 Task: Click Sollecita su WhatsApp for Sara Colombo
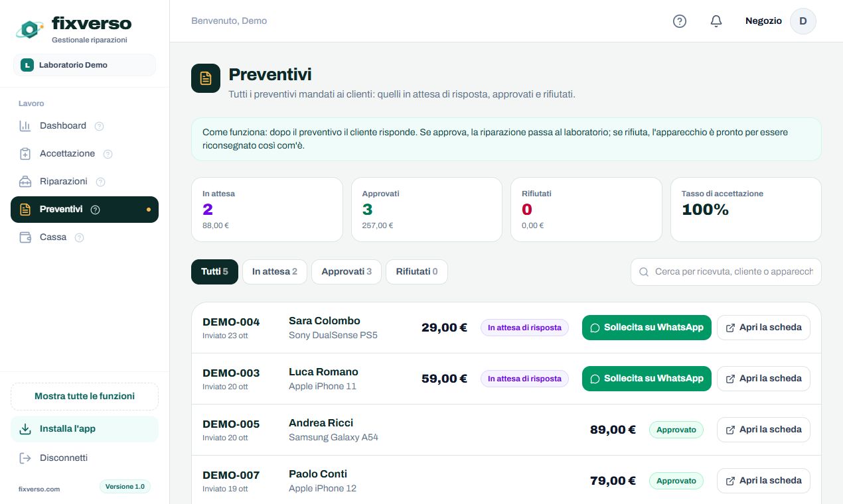pos(647,328)
